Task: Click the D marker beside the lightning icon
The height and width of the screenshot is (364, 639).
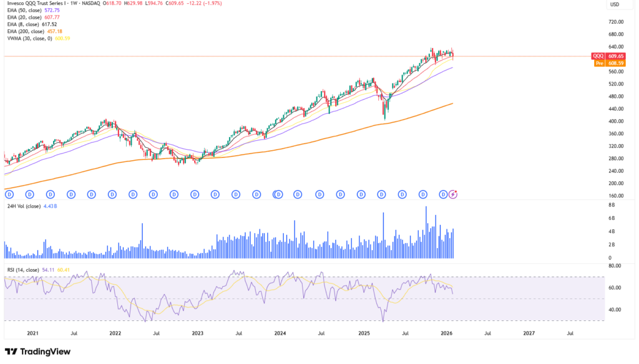Action: pyautogui.click(x=443, y=194)
